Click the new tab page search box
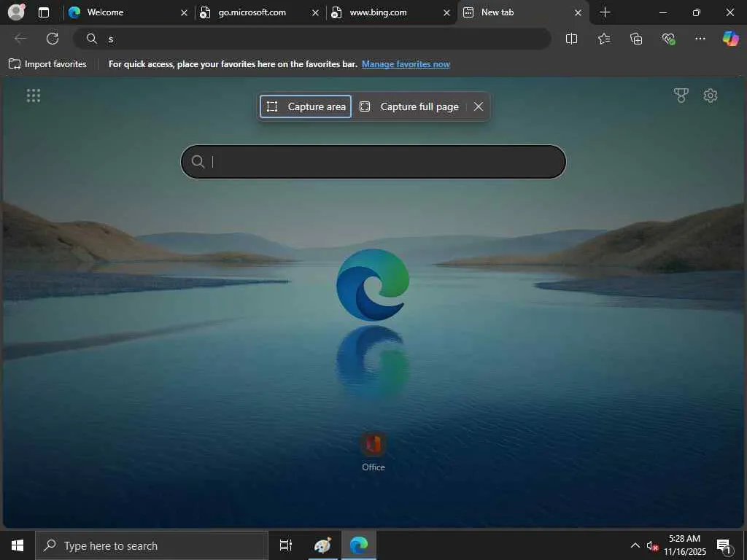 point(373,162)
